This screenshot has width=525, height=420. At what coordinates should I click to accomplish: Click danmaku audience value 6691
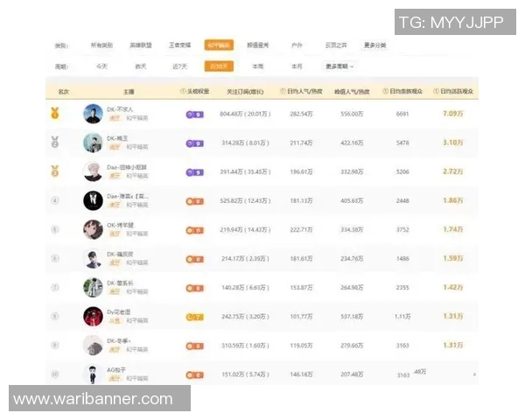(402, 114)
